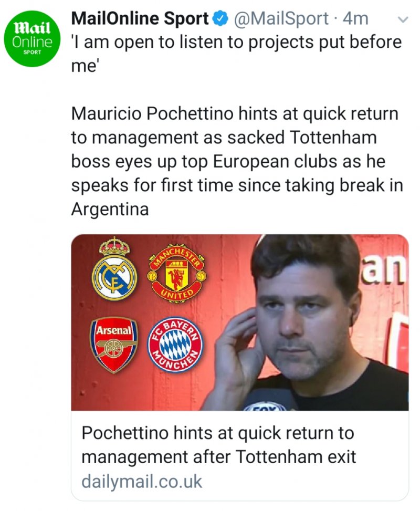Click the Bayern Munchen crest
Image resolution: width=420 pixels, height=511 pixels.
[x=175, y=345]
